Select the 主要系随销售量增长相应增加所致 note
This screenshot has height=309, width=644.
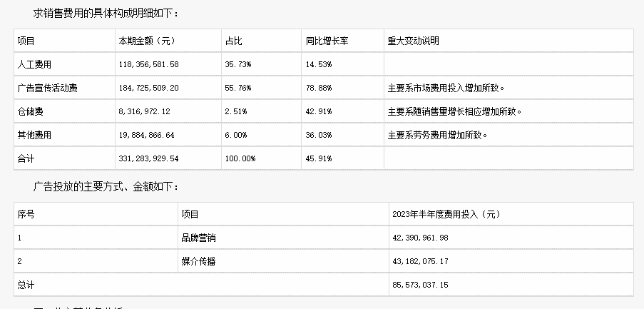click(455, 111)
